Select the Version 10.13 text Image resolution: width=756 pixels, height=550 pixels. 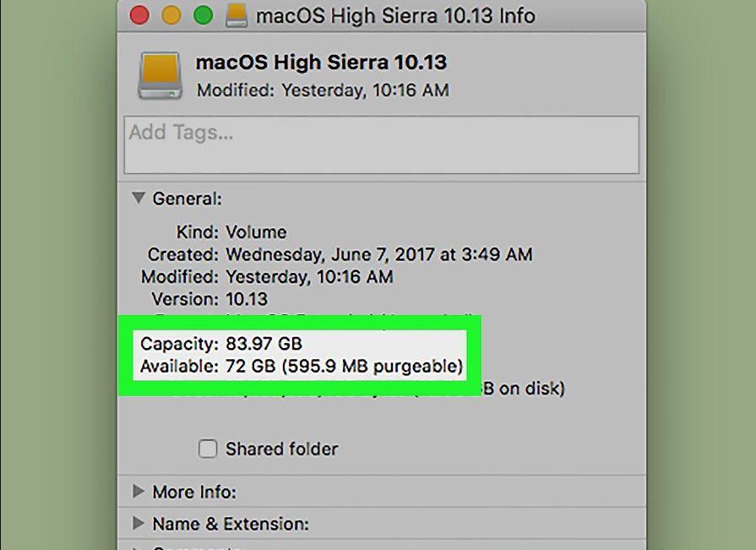pyautogui.click(x=247, y=299)
